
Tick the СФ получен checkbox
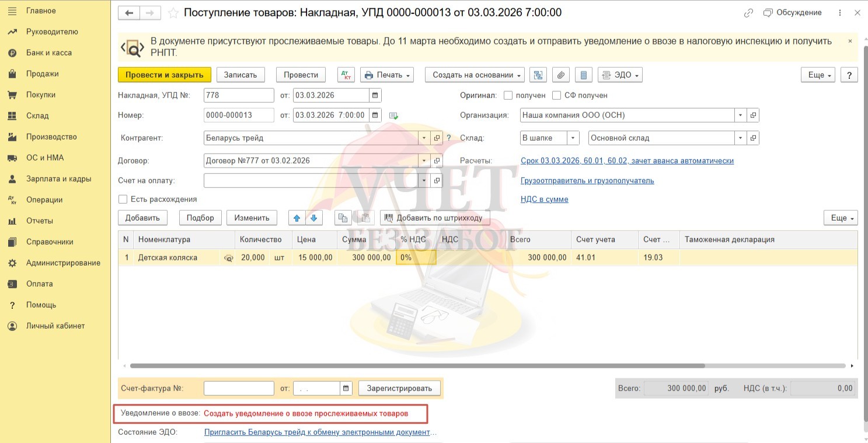(556, 95)
